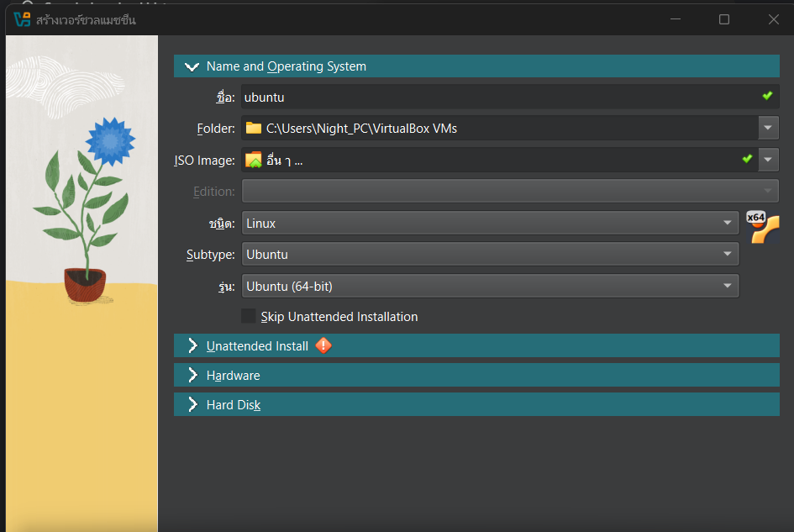Open the Ubuntu (64-bit) version dropdown
794x532 pixels.
491,287
